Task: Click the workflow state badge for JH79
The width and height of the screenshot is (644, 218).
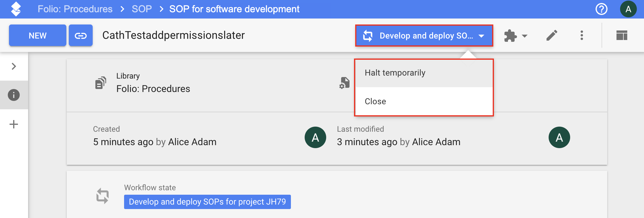Action: pos(207,202)
